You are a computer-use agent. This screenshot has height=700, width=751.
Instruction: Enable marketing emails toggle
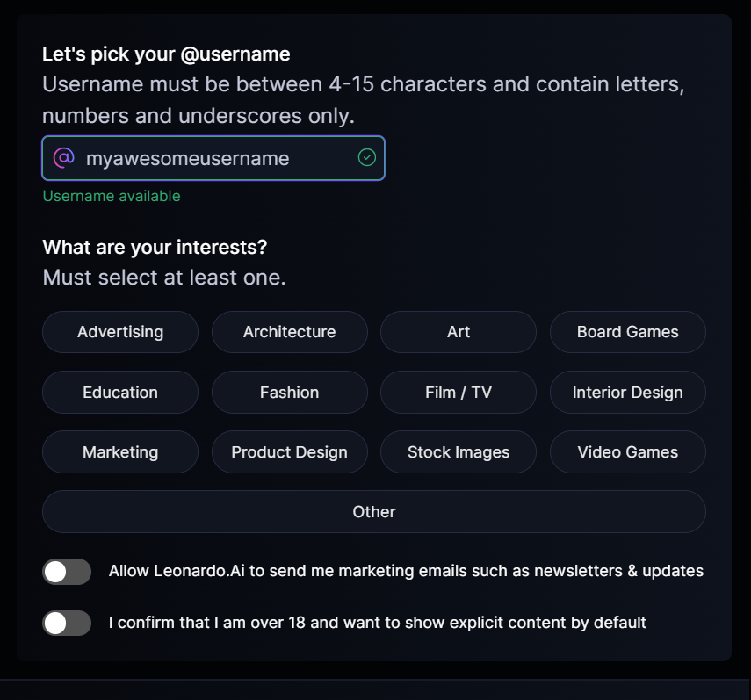coord(67,572)
